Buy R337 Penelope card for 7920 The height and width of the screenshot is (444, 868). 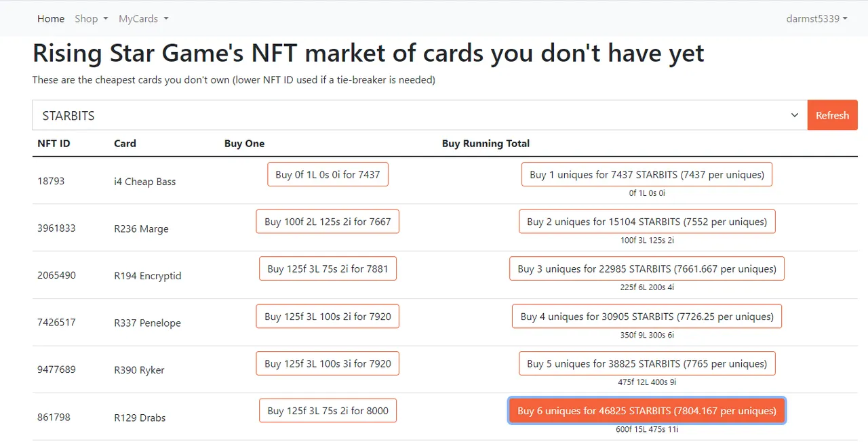328,316
